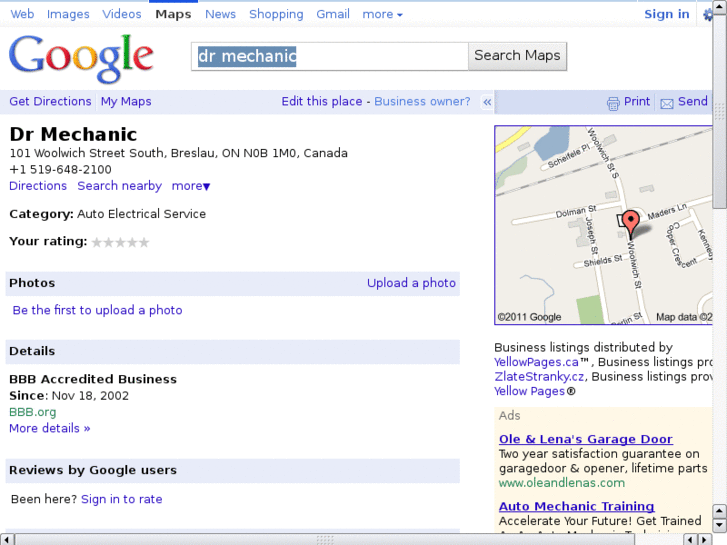
Task: Open the settings gear icon
Action: pyautogui.click(x=708, y=15)
